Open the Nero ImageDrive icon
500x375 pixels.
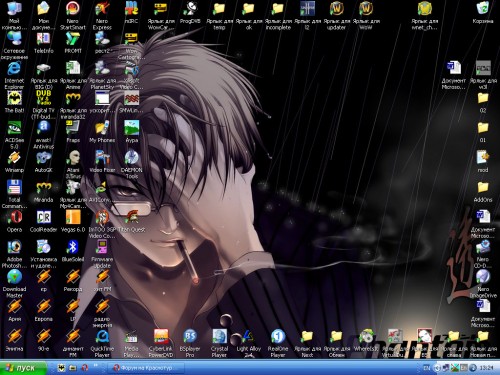pos(483,277)
